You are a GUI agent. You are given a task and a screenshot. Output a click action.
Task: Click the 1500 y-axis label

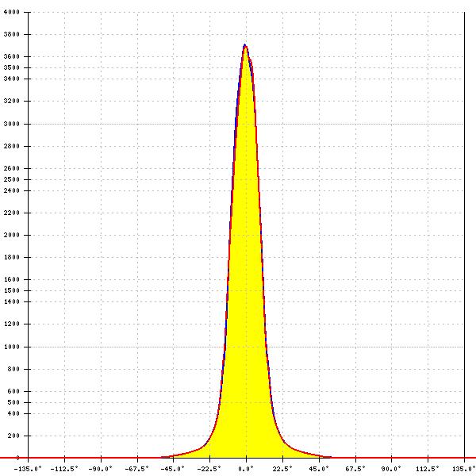(x=12, y=290)
